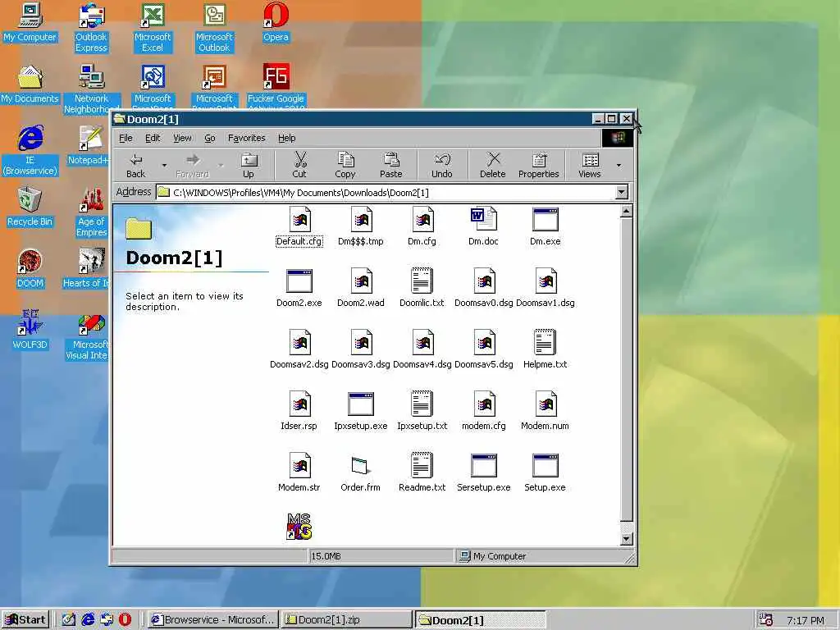Click the Delete toolbar button

click(x=493, y=166)
